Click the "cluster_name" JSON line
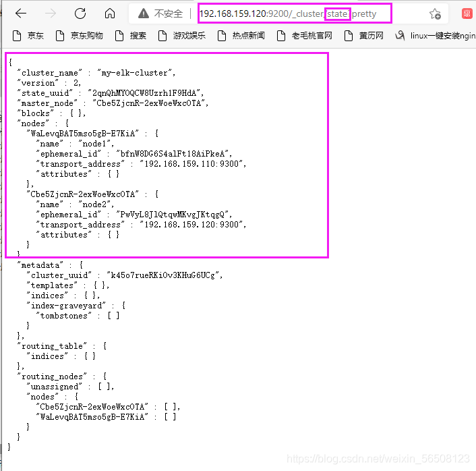This screenshot has width=476, height=471. coord(96,73)
